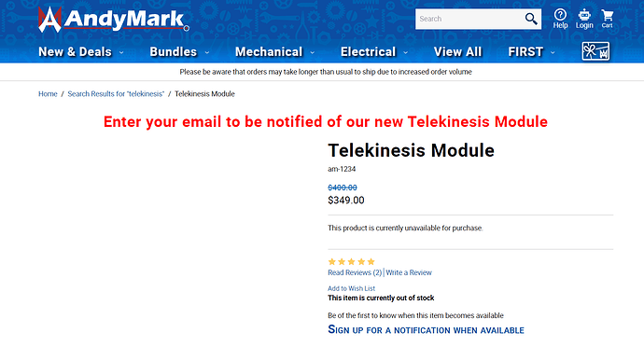Select the View All menu item

[457, 51]
